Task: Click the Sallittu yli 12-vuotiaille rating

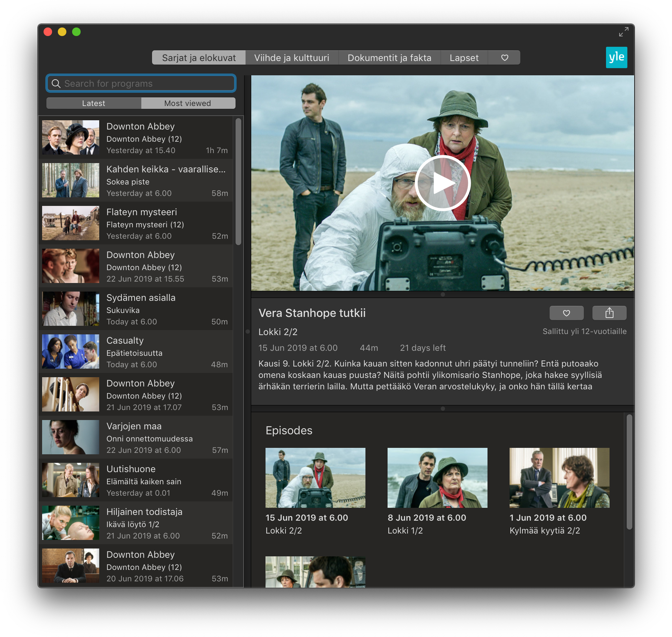Action: (x=585, y=332)
